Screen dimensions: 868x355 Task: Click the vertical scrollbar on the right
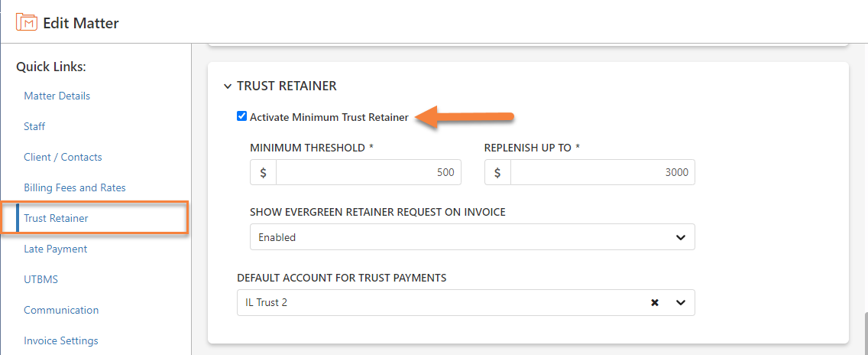pos(865,333)
